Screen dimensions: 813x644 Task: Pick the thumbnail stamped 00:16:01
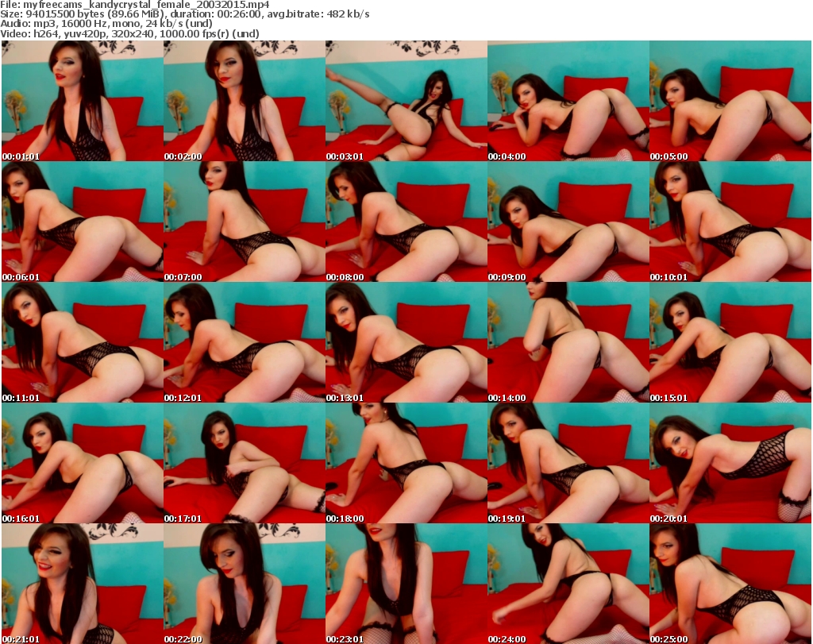[83, 463]
